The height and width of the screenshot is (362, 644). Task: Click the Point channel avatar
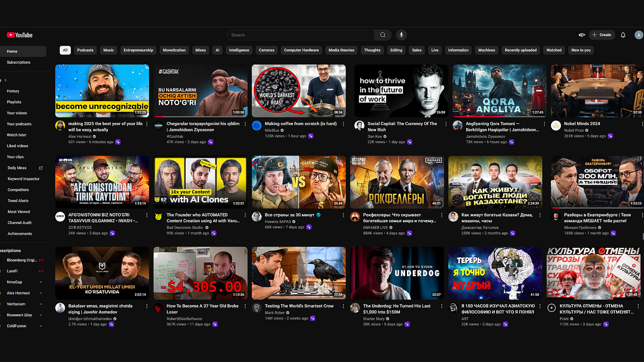pyautogui.click(x=552, y=308)
